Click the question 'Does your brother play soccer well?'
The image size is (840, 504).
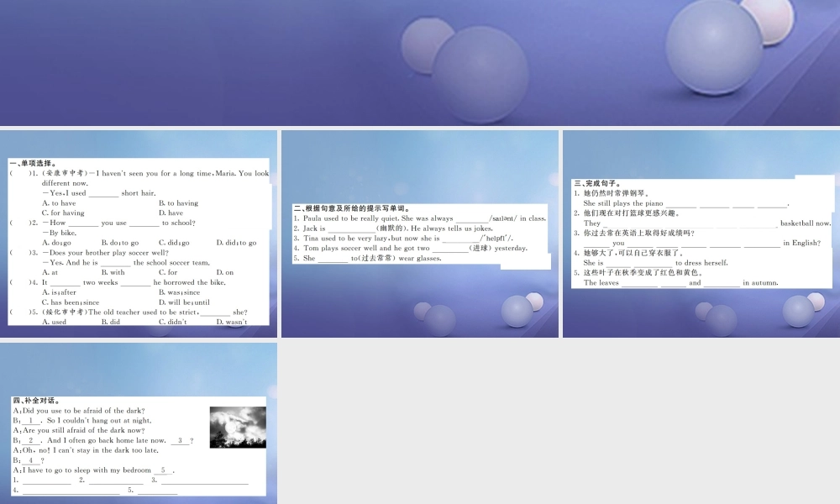(x=106, y=253)
